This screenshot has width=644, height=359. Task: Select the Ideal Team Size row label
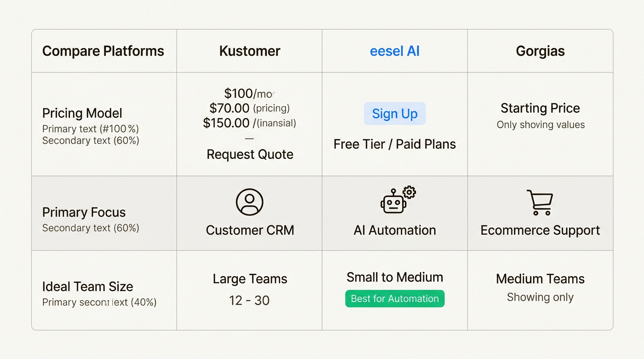tap(88, 287)
